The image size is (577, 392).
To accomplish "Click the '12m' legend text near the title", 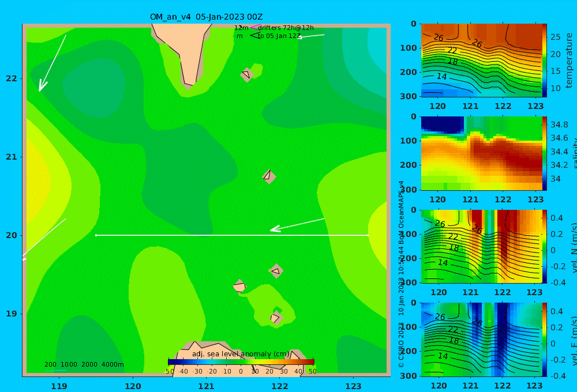I will click(x=241, y=28).
